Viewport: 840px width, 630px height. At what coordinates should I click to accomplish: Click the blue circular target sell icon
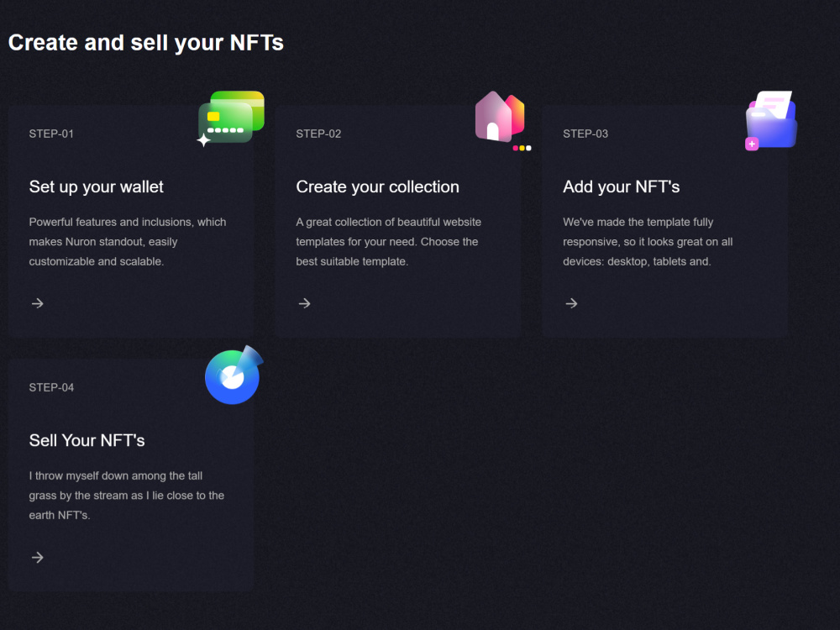pyautogui.click(x=234, y=375)
